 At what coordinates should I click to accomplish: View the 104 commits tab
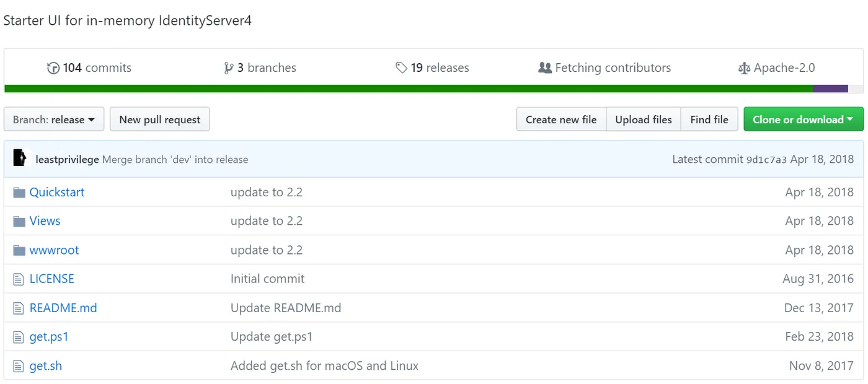97,68
